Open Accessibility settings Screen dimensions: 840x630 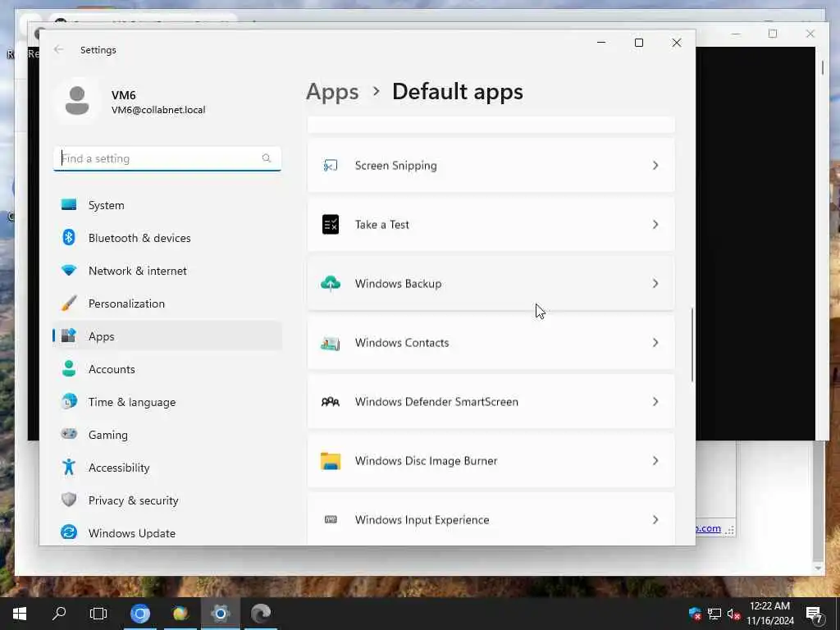167,467
